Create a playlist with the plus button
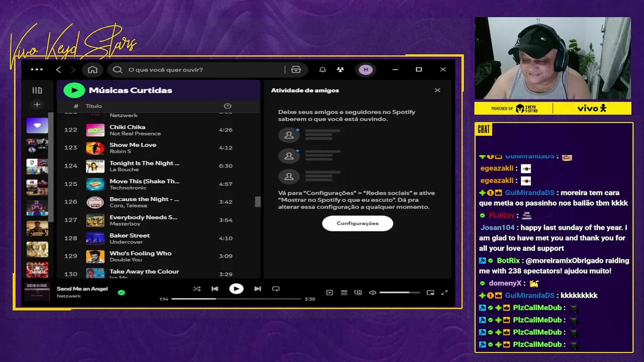This screenshot has height=362, width=644. click(x=37, y=105)
